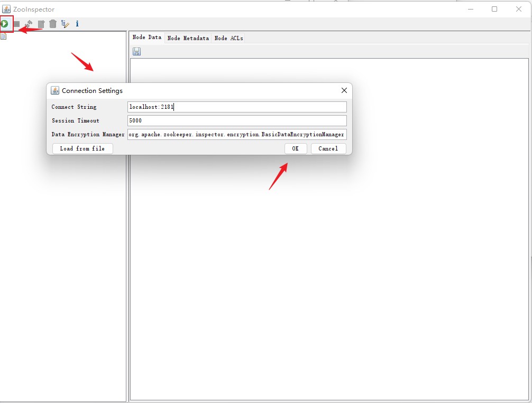Focus the Session Timeout field
This screenshot has height=403, width=532.
[237, 120]
